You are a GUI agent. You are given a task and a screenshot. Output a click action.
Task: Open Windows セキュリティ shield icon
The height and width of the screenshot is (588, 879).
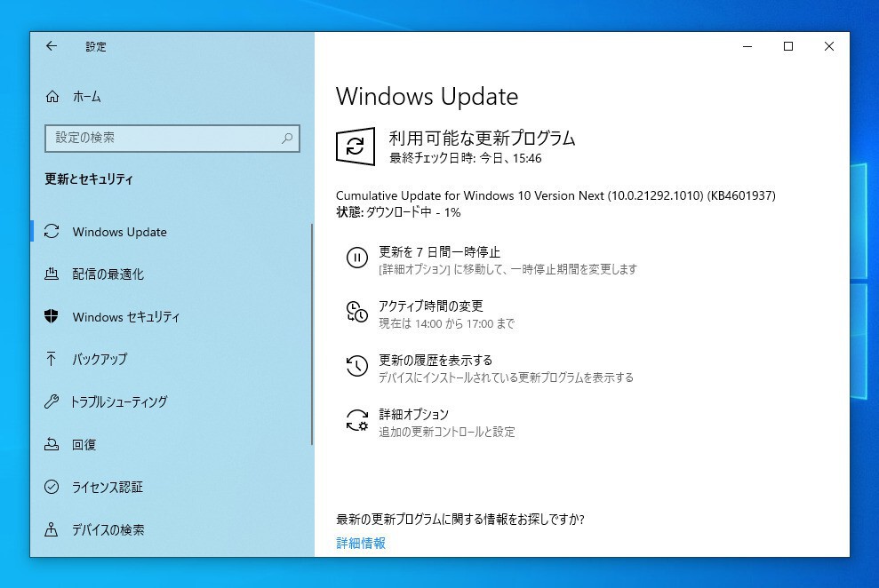click(x=52, y=316)
